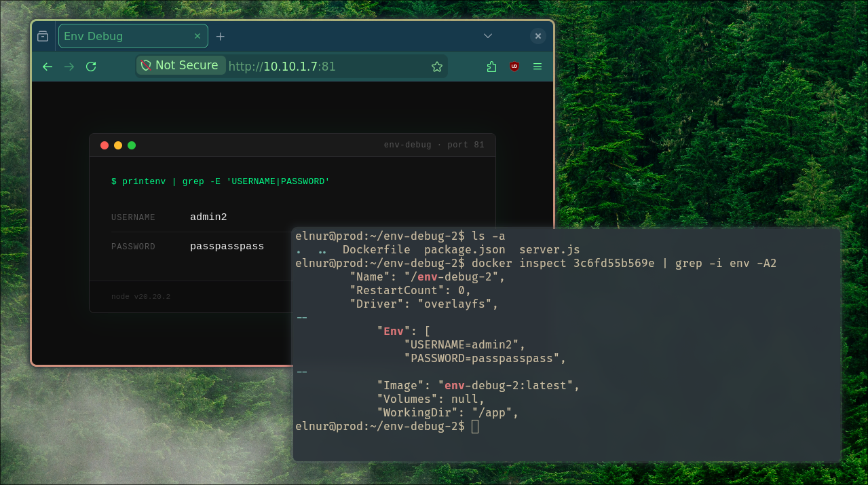Screen dimensions: 868x485
Task: Click "PASSWORD=passpasspass" in terminal output
Action: point(485,359)
